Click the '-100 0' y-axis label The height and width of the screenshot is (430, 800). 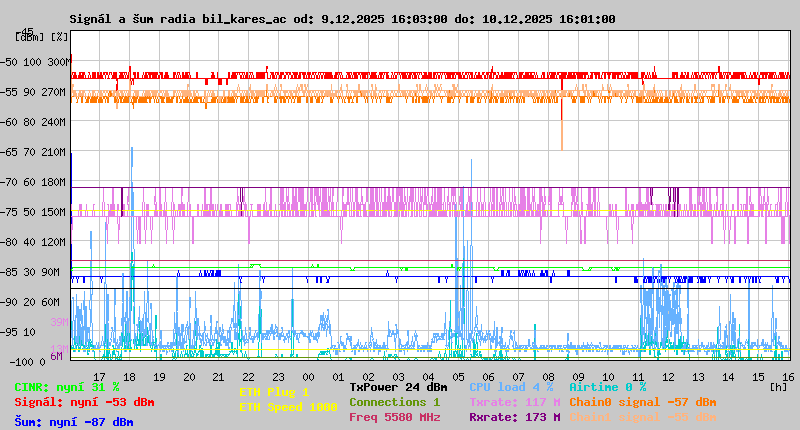tap(28, 362)
